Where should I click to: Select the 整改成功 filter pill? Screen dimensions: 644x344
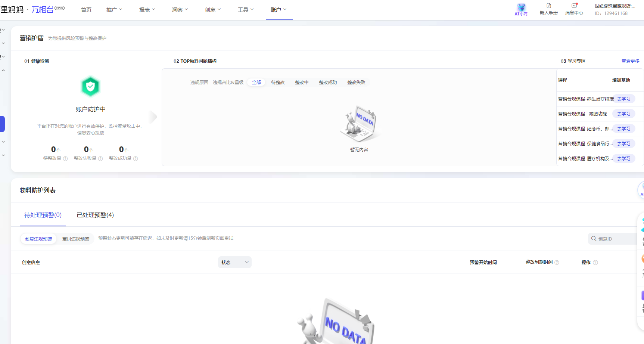coord(328,83)
